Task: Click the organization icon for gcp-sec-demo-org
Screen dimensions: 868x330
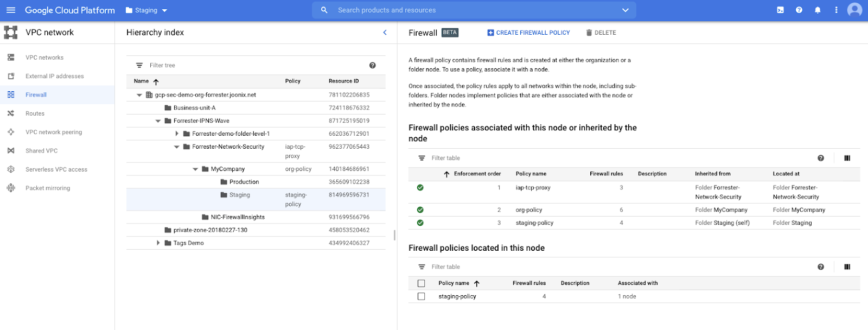Action: 149,94
